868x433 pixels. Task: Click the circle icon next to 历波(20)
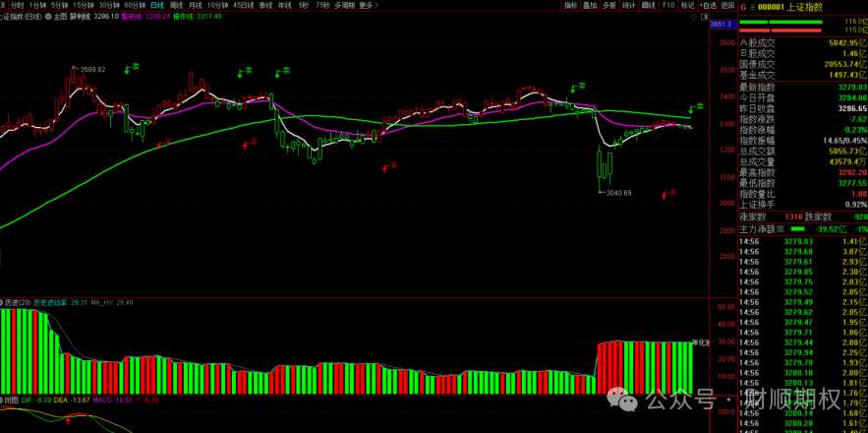click(x=3, y=303)
